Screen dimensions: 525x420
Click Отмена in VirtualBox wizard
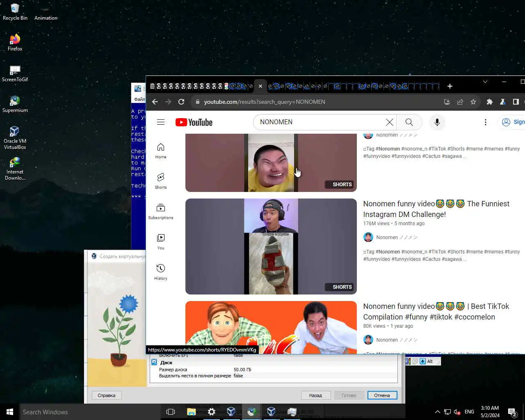[x=382, y=395]
